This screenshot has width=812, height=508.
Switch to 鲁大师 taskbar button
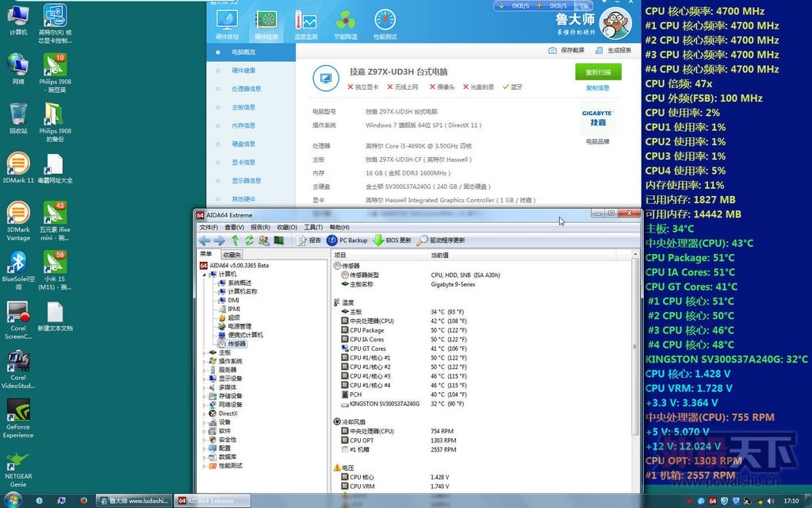pos(133,501)
